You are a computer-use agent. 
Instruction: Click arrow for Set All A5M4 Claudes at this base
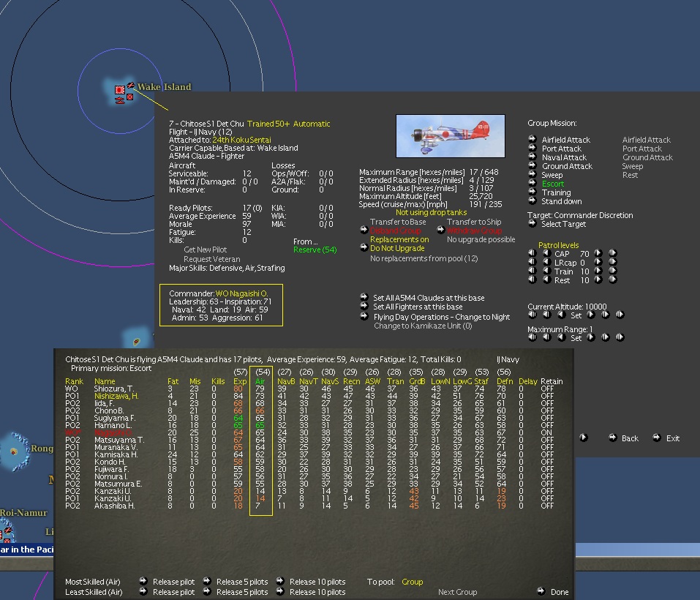coord(364,297)
